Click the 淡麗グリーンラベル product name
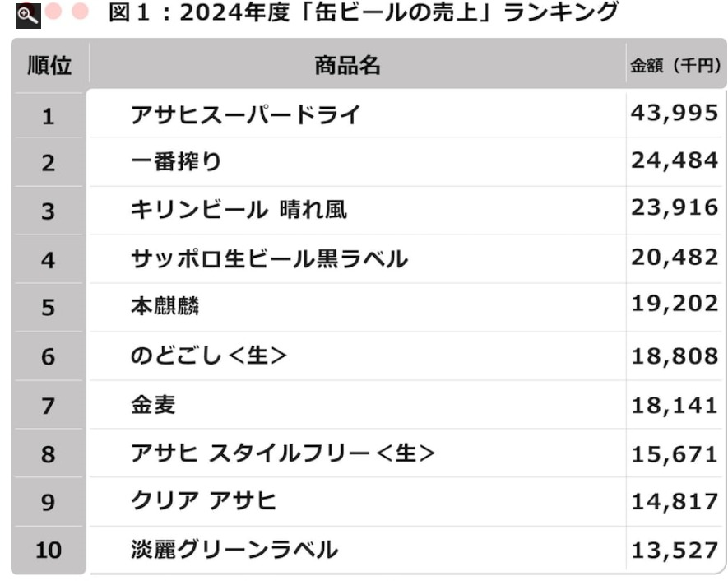Screen dimensions: 728x581 coord(234,549)
